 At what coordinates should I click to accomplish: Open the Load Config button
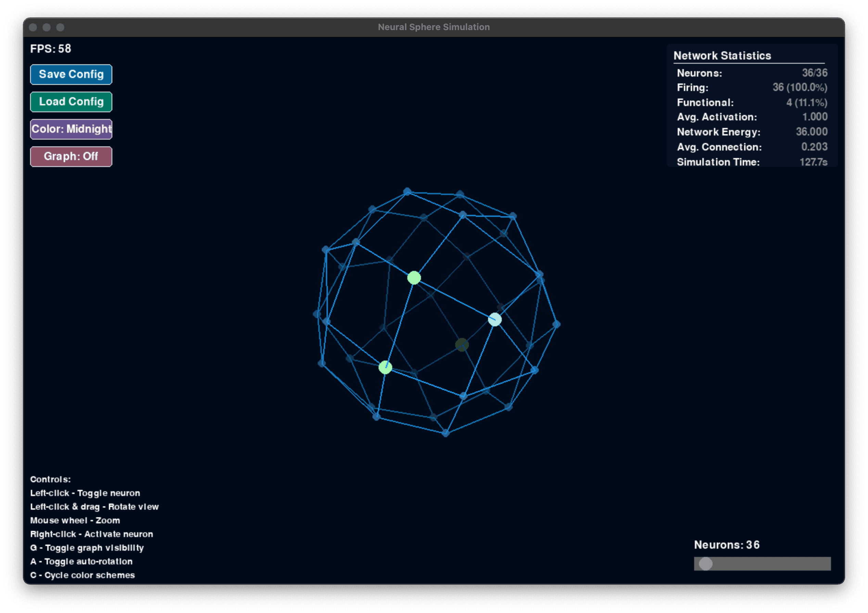tap(71, 102)
